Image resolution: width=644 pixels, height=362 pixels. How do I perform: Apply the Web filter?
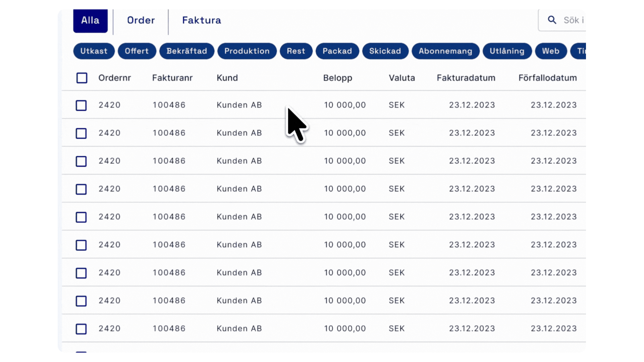click(x=551, y=51)
